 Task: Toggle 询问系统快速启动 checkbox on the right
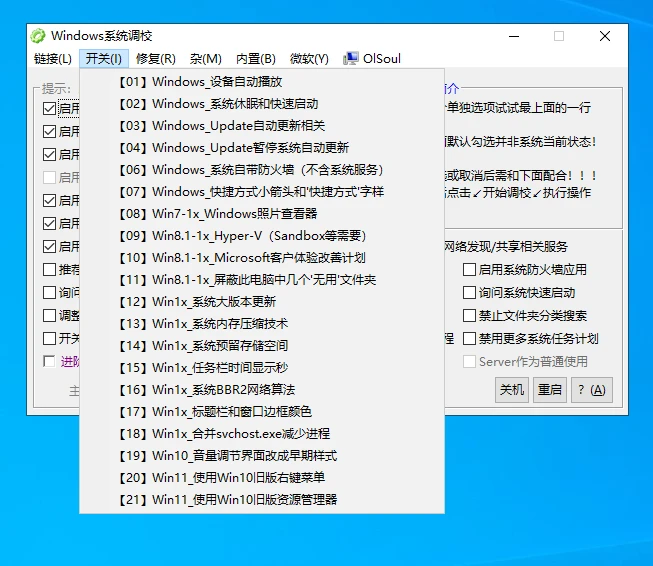(x=470, y=292)
